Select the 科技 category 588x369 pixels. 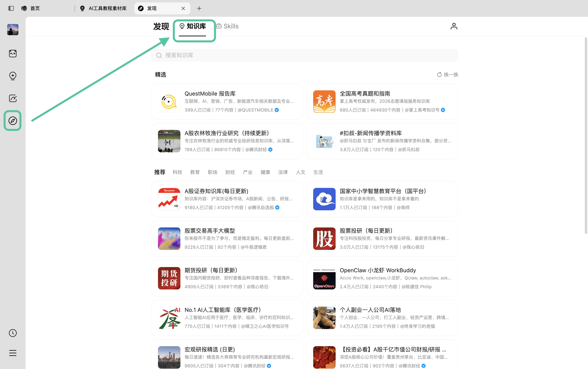click(x=177, y=172)
